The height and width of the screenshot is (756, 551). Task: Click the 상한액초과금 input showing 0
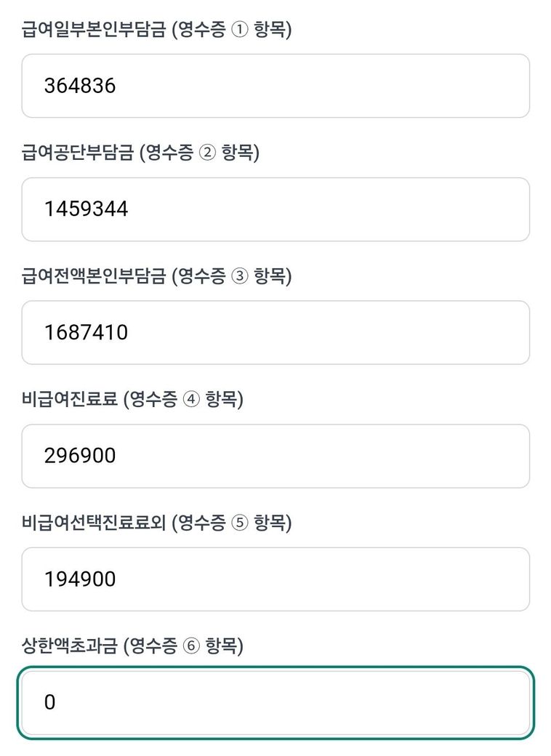click(275, 702)
